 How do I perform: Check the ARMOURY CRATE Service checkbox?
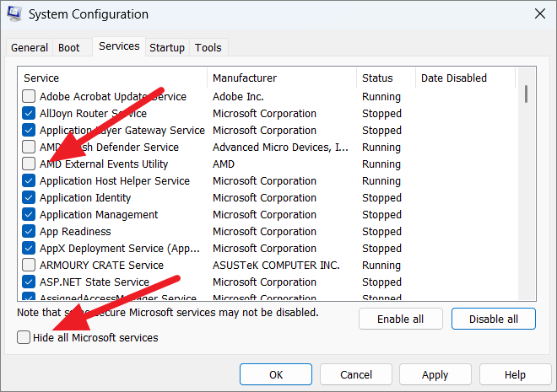(30, 266)
